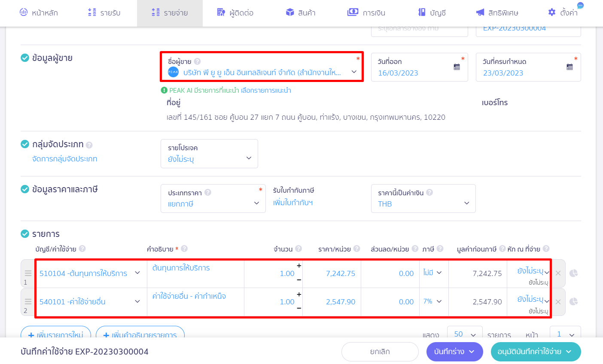603x364 pixels.
Task: Click help icon next to ชื่อผู้ขาย
Action: pyautogui.click(x=197, y=61)
